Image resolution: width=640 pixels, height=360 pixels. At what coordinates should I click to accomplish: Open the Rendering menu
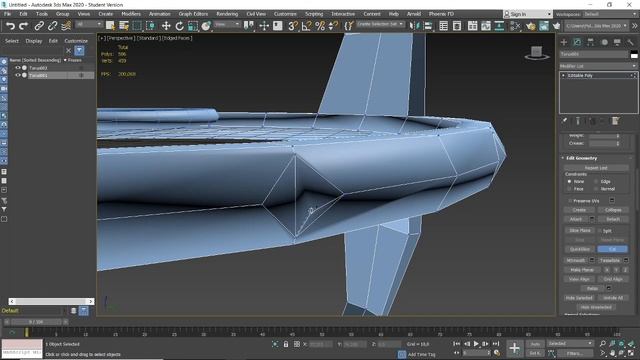coord(227,14)
